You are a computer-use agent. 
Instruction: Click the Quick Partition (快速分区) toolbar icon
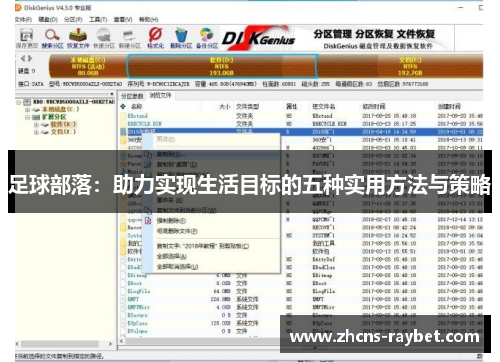tap(103, 35)
